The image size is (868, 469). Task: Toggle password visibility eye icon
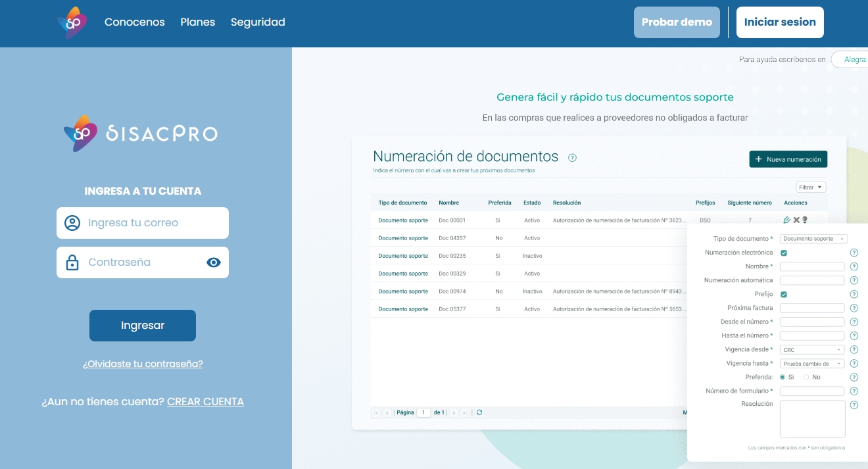pos(214,262)
